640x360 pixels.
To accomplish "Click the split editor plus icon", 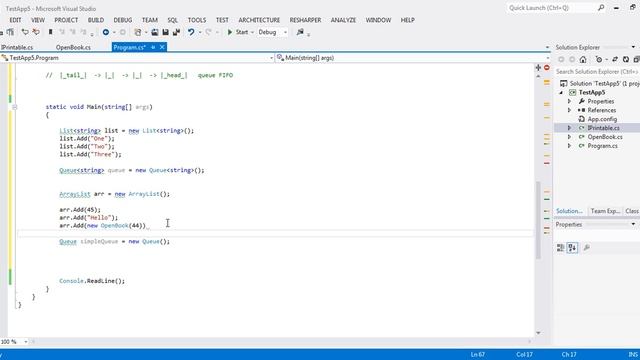I will (538, 68).
